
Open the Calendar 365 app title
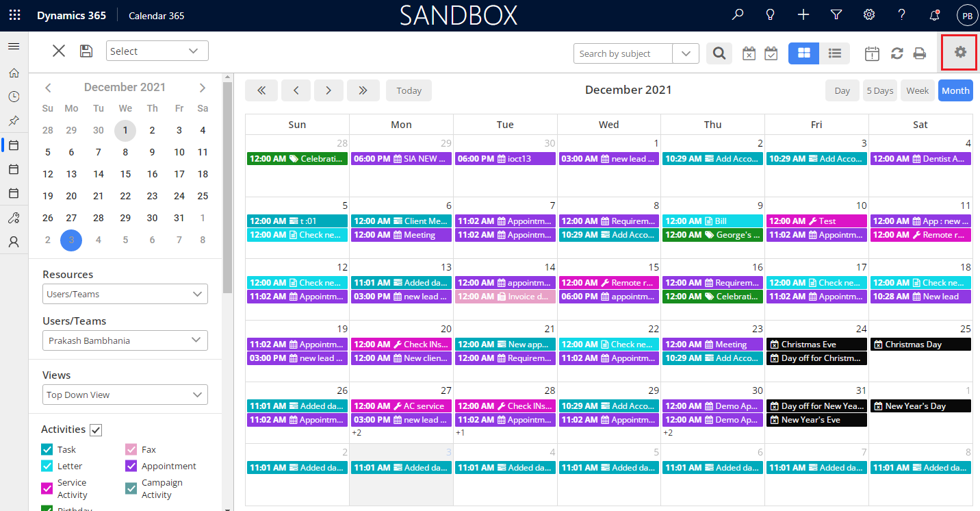point(156,16)
